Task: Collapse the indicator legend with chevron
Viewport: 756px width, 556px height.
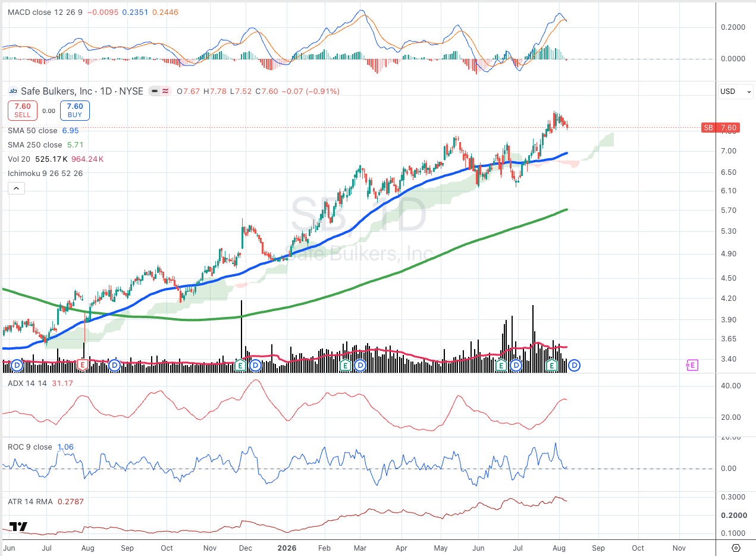Action: tap(15, 189)
